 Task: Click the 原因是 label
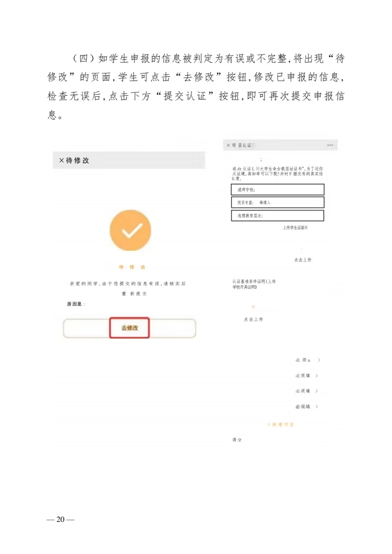click(76, 304)
